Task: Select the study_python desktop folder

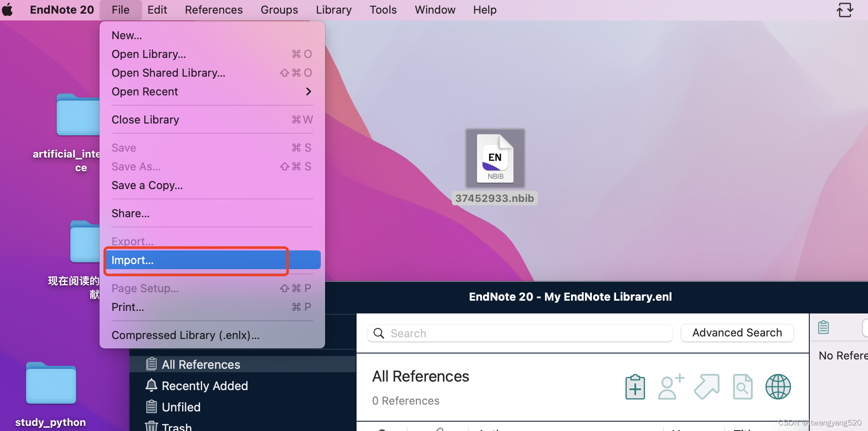Action: pyautogui.click(x=51, y=382)
